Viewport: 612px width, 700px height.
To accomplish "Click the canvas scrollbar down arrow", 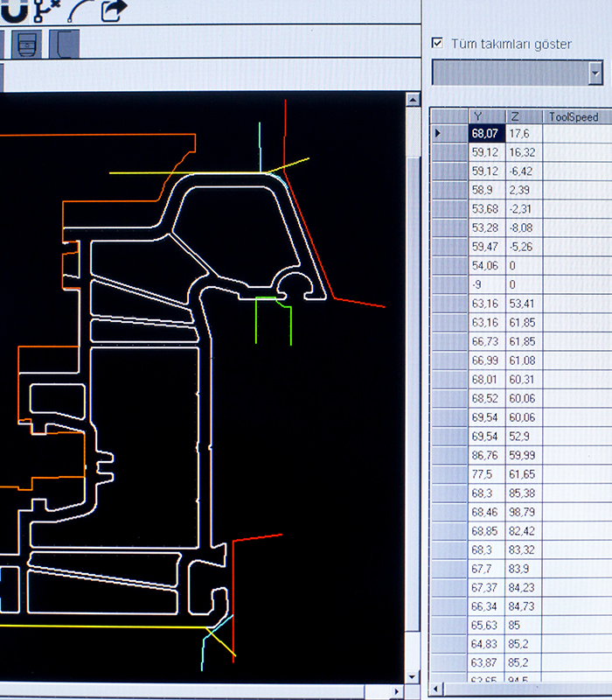I will 413,677.
